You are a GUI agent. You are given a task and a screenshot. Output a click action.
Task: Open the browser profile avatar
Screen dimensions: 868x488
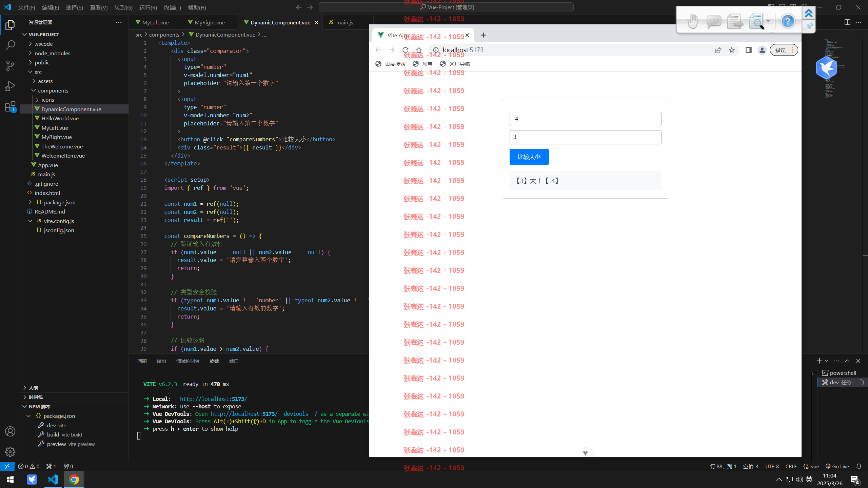(762, 50)
